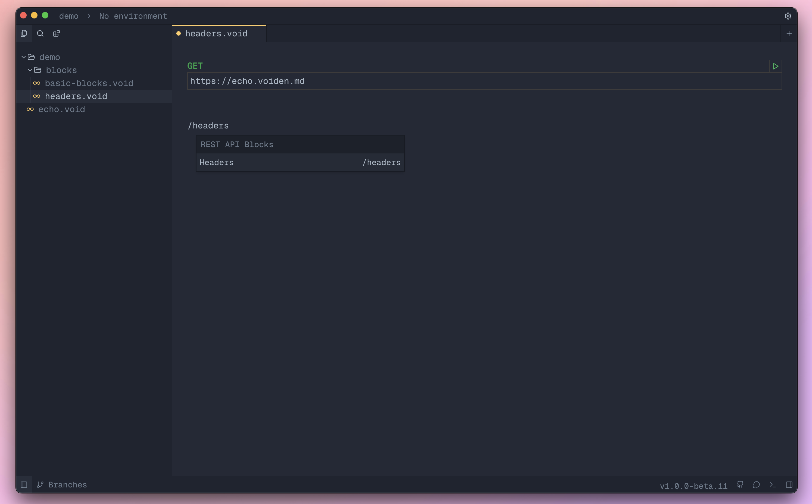Collapse the blocks folder

[x=30, y=70]
